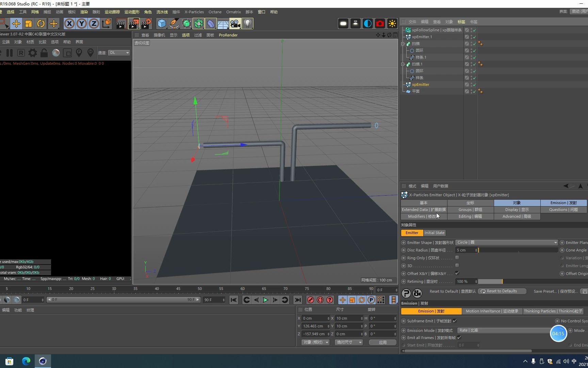588x368 pixels.
Task: Toggle the green enable checkmark on xpEmitter
Action: coord(474,85)
